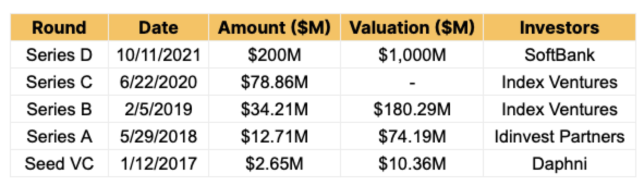Viewport: 644px width, 186px height.
Task: Click the empty dash valuation cell
Action: (412, 82)
